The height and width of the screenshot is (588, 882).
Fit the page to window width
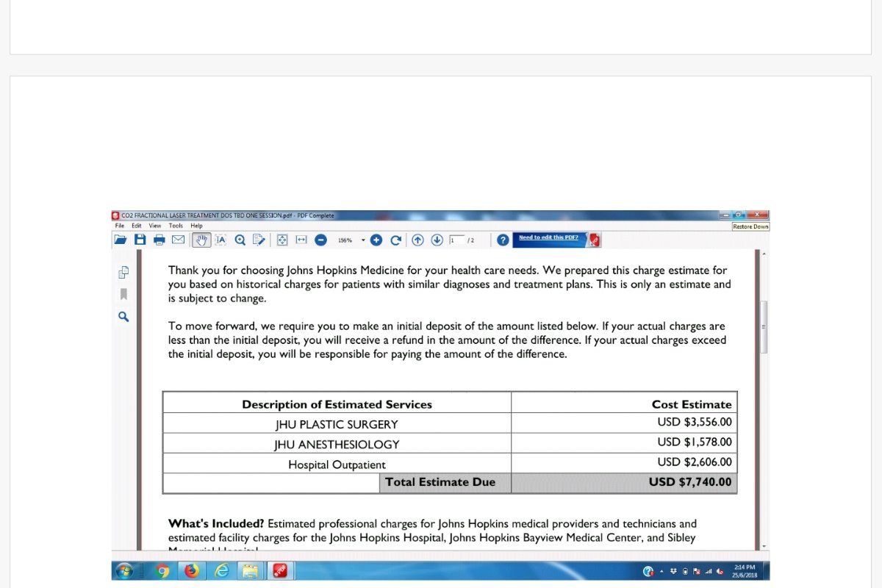(301, 240)
